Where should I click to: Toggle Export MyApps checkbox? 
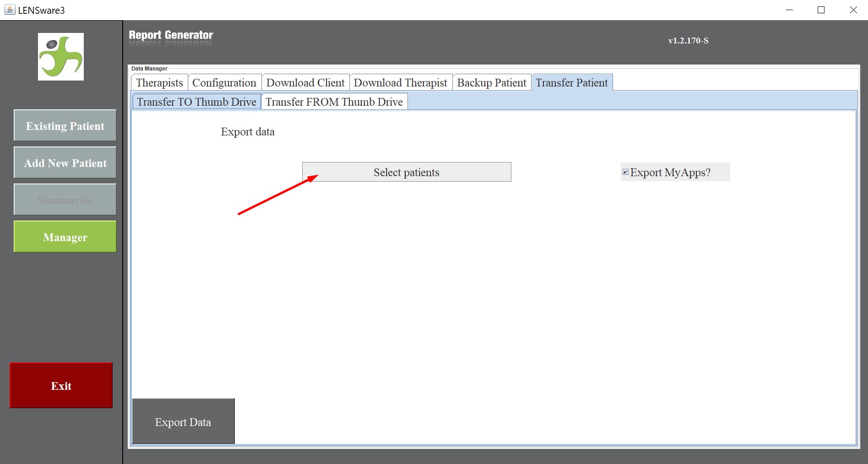pos(625,172)
